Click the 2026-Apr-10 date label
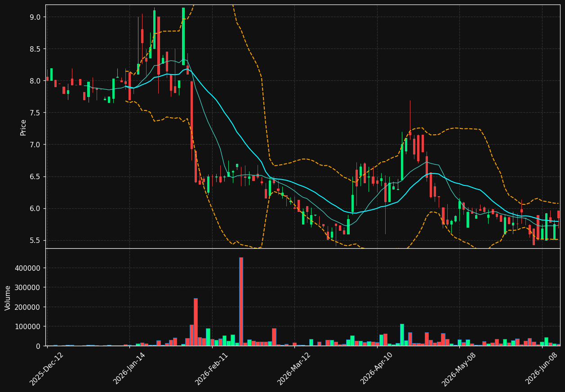Viewport: 565px width, 392px height. point(377,369)
